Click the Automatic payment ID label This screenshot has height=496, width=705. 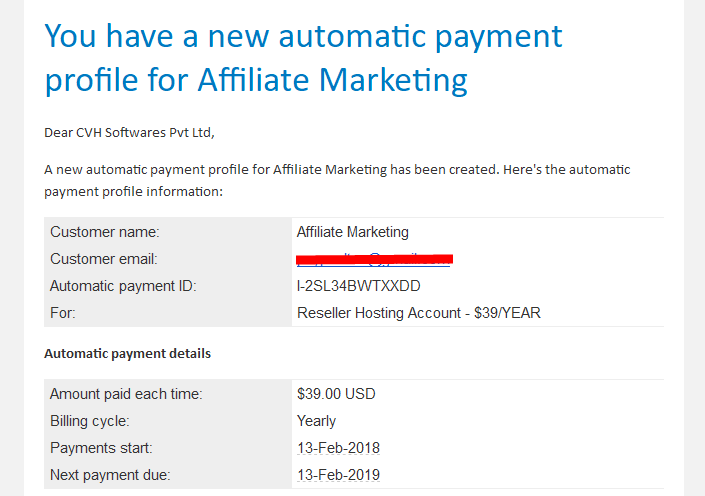(x=123, y=286)
